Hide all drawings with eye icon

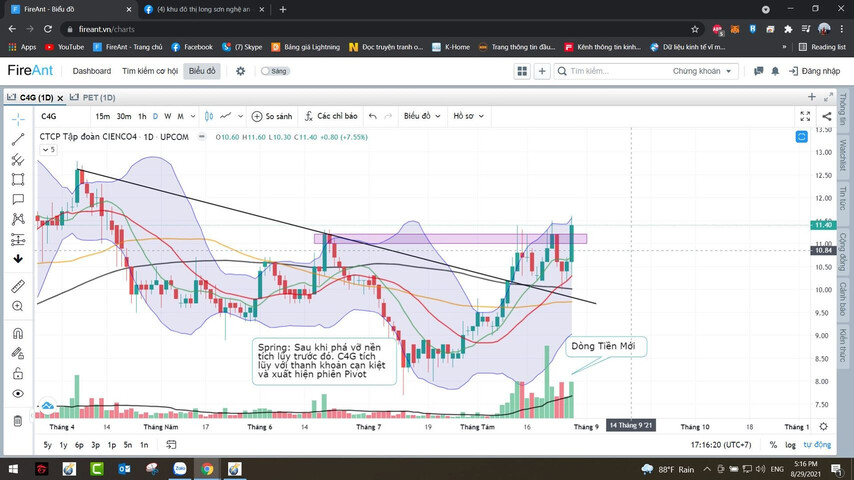(18, 394)
